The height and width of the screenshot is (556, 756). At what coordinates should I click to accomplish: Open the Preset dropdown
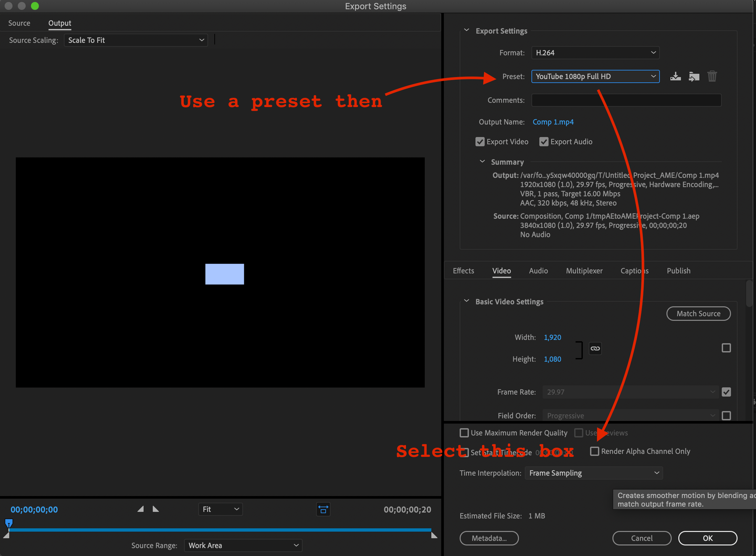click(595, 76)
